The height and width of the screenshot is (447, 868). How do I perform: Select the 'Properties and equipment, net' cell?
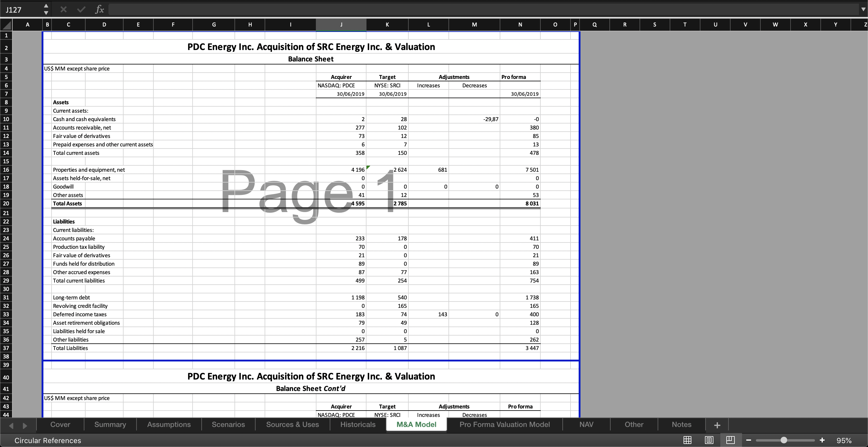[x=89, y=170]
